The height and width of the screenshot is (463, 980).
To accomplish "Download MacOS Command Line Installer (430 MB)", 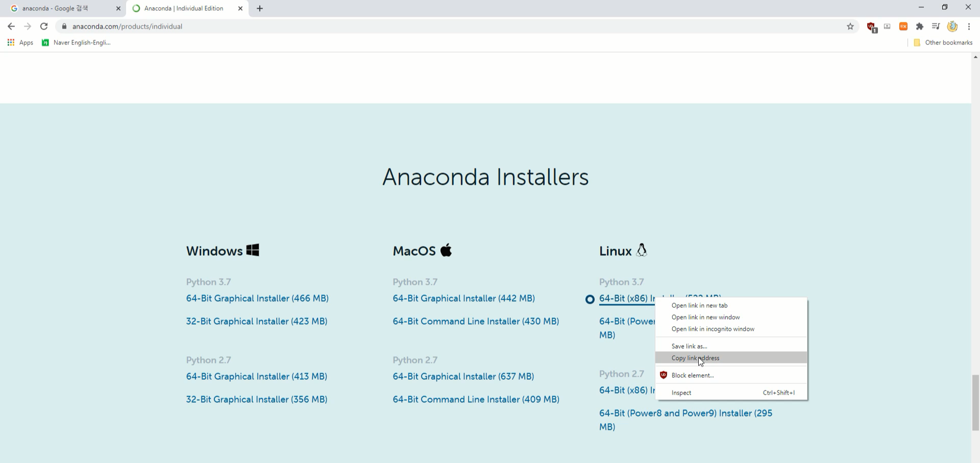I will [476, 321].
